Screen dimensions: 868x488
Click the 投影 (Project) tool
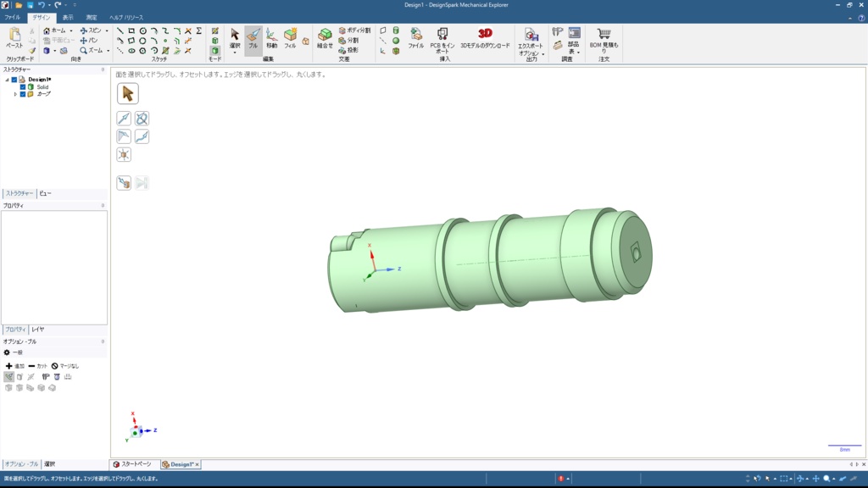(x=348, y=50)
